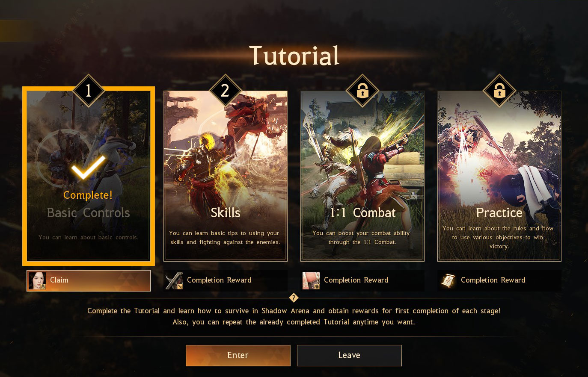The image size is (588, 377).
Task: Start the selected tutorial with the orange button
Action: pos(238,356)
